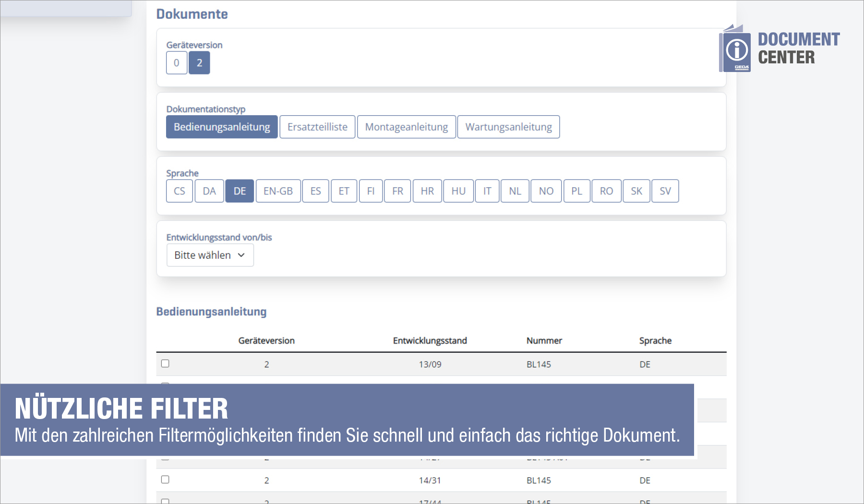Viewport: 864px width, 504px height.
Task: Filter language by CS
Action: (x=180, y=191)
